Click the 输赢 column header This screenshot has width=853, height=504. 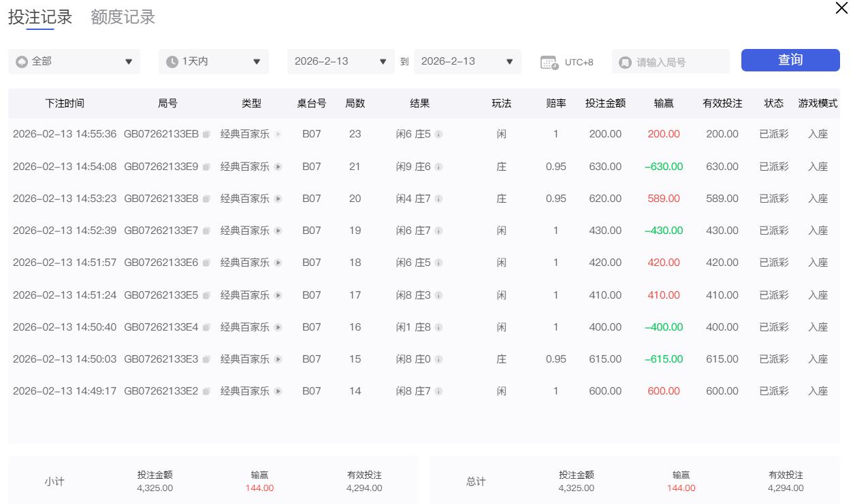coord(664,103)
